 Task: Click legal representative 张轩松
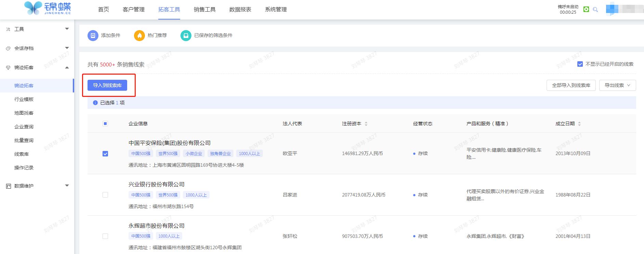[290, 236]
